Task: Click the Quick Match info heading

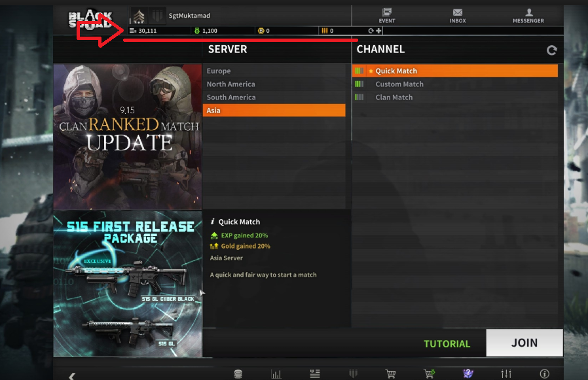Action: point(239,222)
